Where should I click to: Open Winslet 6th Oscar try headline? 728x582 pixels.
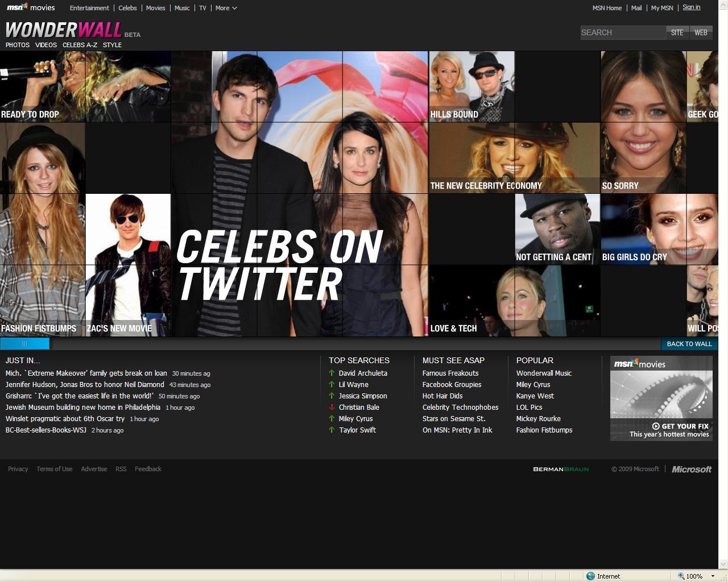click(x=65, y=419)
